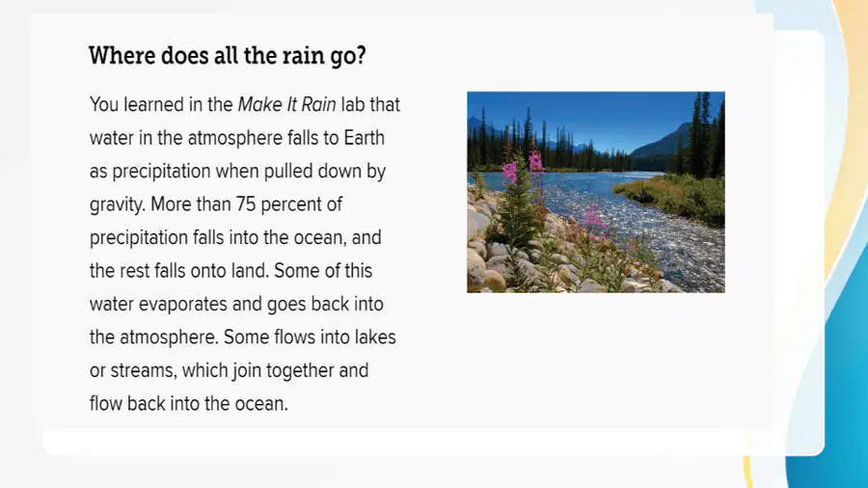The width and height of the screenshot is (868, 488).
Task: Click the number "75" in the paragraph
Action: tap(246, 204)
